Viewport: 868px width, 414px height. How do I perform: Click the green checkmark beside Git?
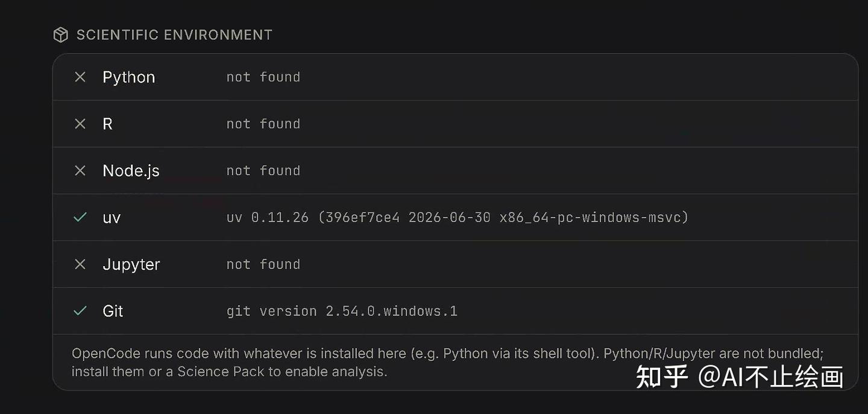point(80,311)
